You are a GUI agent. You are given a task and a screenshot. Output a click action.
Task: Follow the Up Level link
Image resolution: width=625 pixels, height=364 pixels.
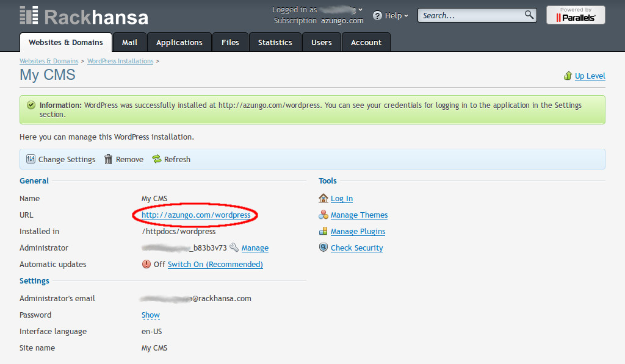(x=590, y=76)
